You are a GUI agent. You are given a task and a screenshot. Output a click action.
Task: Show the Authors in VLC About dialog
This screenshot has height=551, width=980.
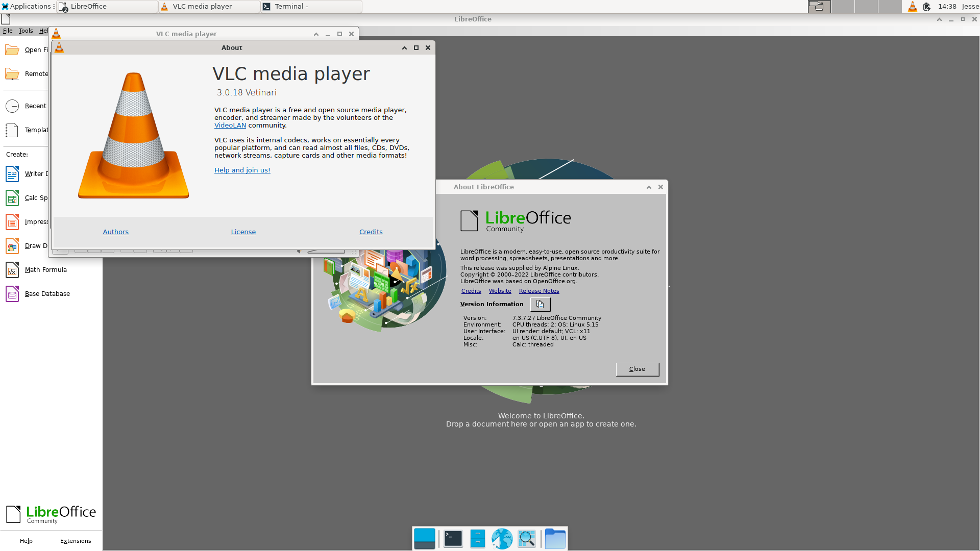coord(116,232)
